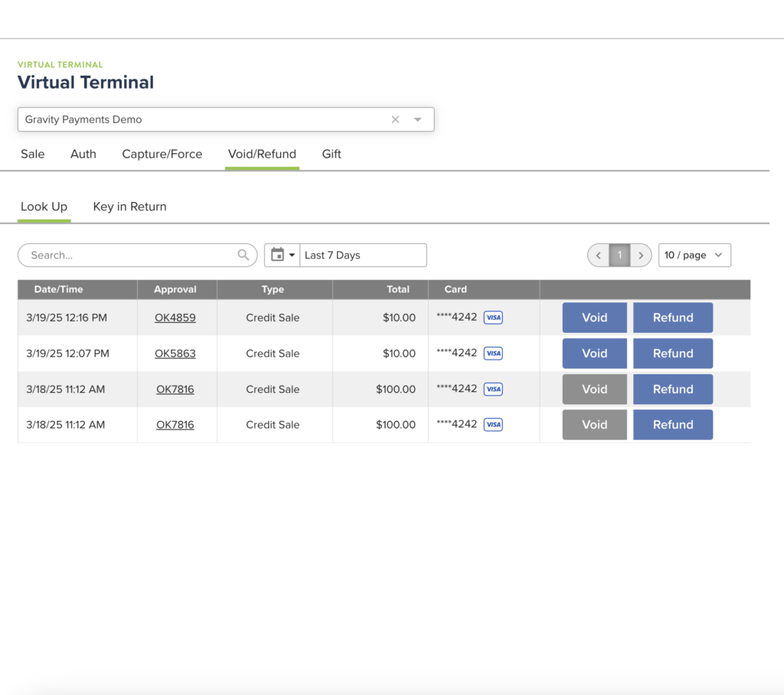Void the OK4859 transaction
Viewport: 784px width, 695px height.
click(594, 318)
